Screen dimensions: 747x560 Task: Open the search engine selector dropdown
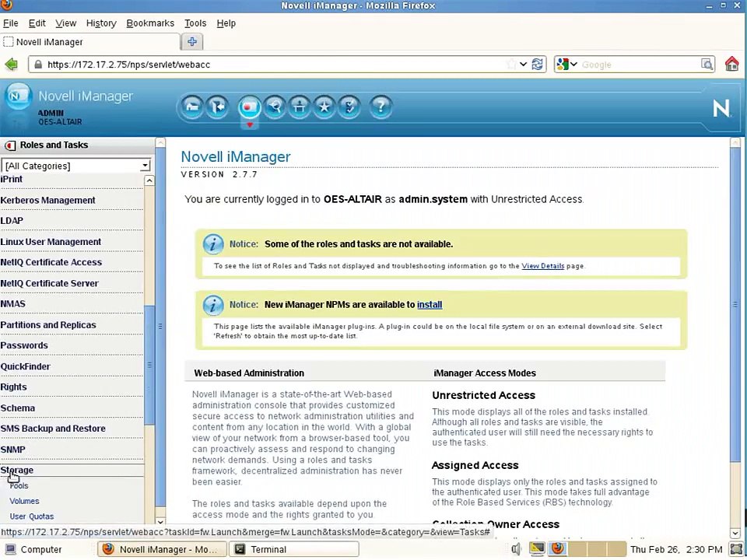[x=566, y=65]
